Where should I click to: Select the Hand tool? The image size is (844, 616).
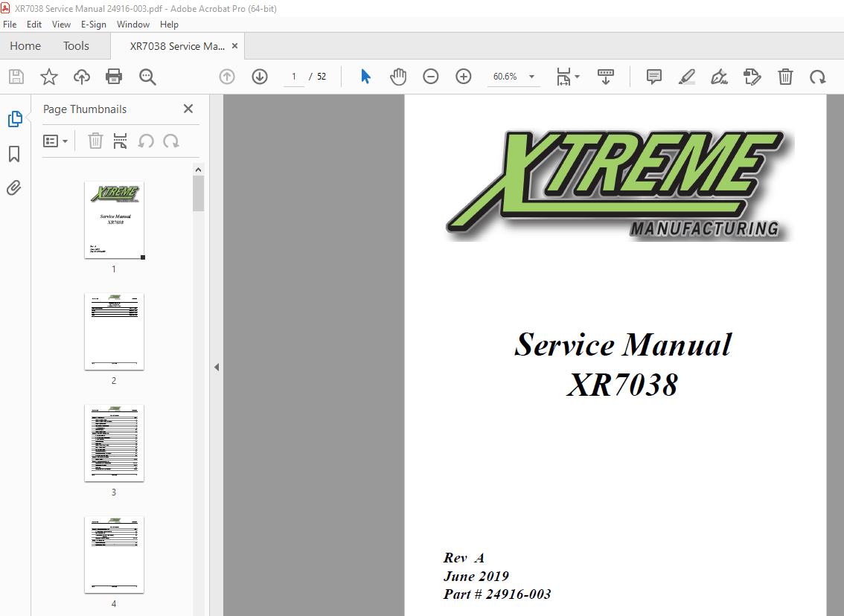coord(398,76)
